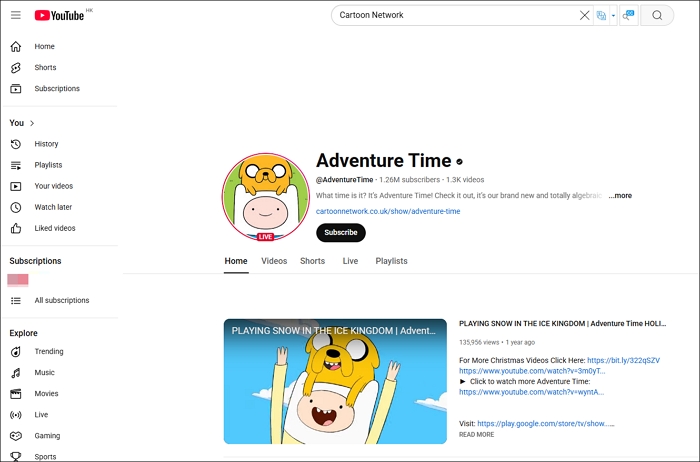Open the watch?v=3m0yT link

532,371
